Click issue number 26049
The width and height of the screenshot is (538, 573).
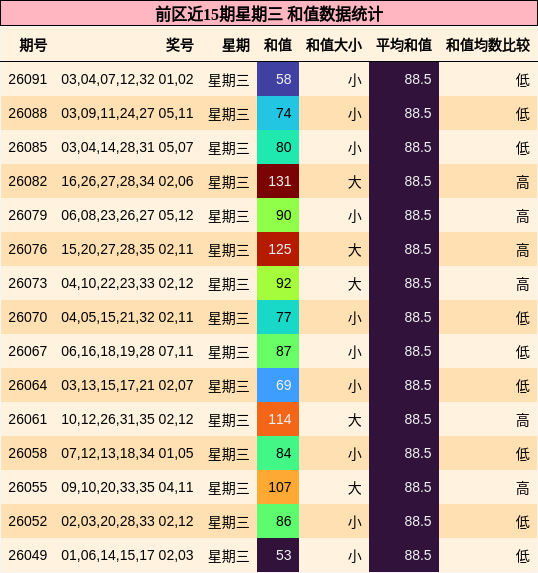coord(28,555)
